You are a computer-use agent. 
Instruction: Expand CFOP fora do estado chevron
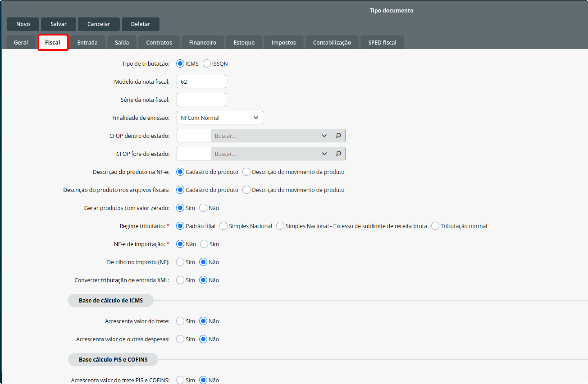pyautogui.click(x=324, y=154)
